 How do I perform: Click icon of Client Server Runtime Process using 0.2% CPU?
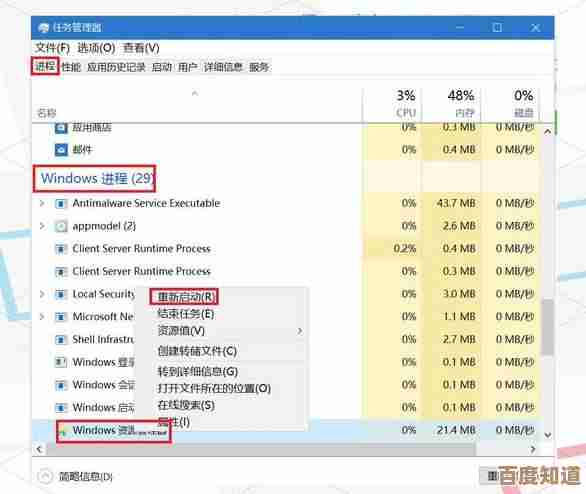[61, 249]
